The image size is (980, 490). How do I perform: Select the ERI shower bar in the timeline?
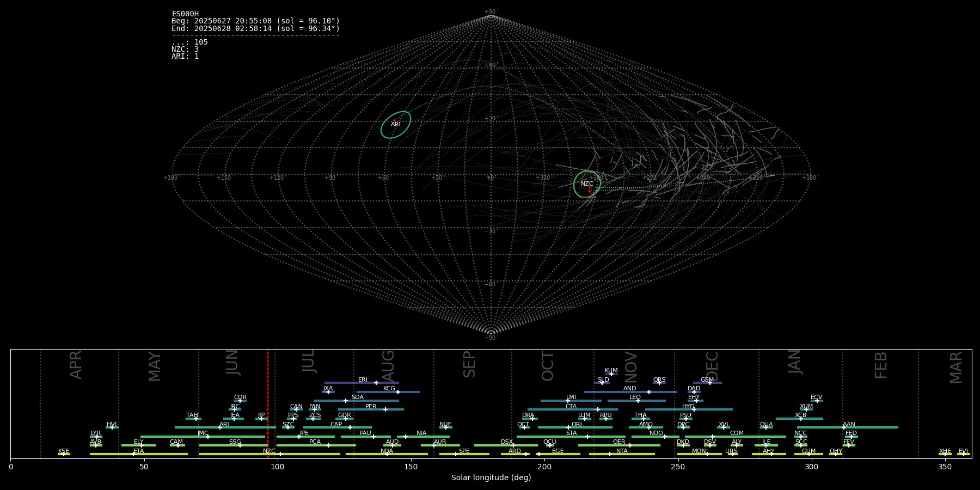362,383
